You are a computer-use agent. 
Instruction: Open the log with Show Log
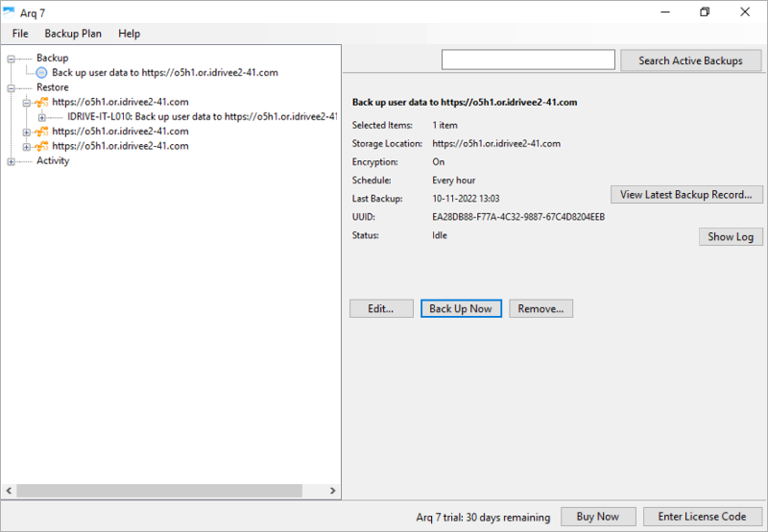pos(731,236)
